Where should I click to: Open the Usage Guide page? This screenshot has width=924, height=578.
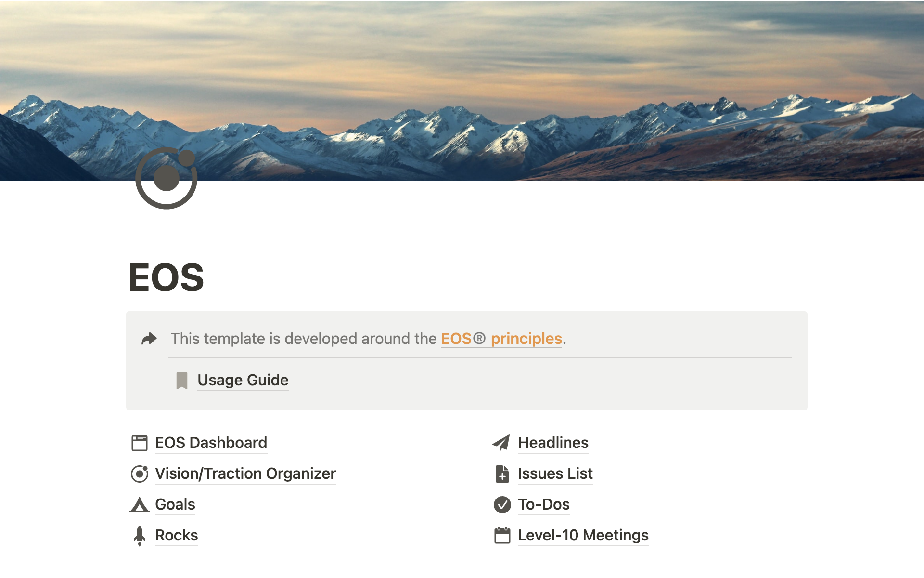click(x=243, y=380)
